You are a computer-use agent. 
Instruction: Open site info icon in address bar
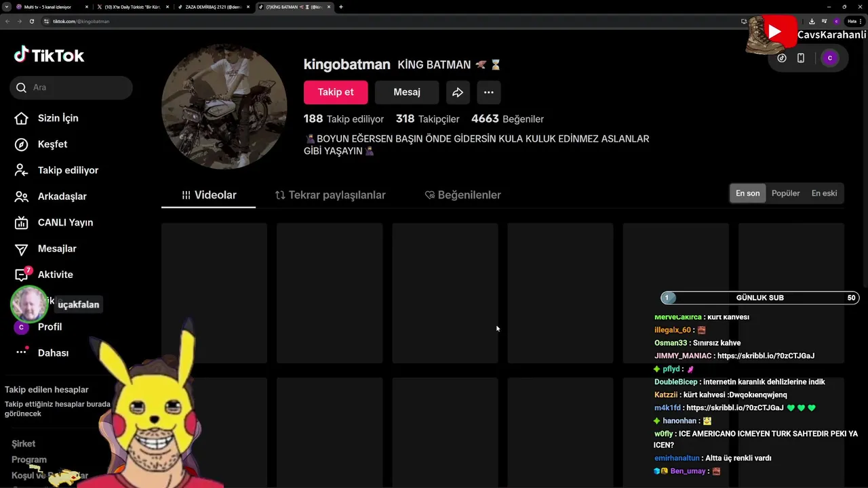pyautogui.click(x=46, y=21)
